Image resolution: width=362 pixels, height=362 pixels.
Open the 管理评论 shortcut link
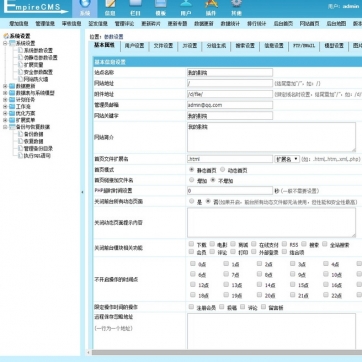coord(124,24)
